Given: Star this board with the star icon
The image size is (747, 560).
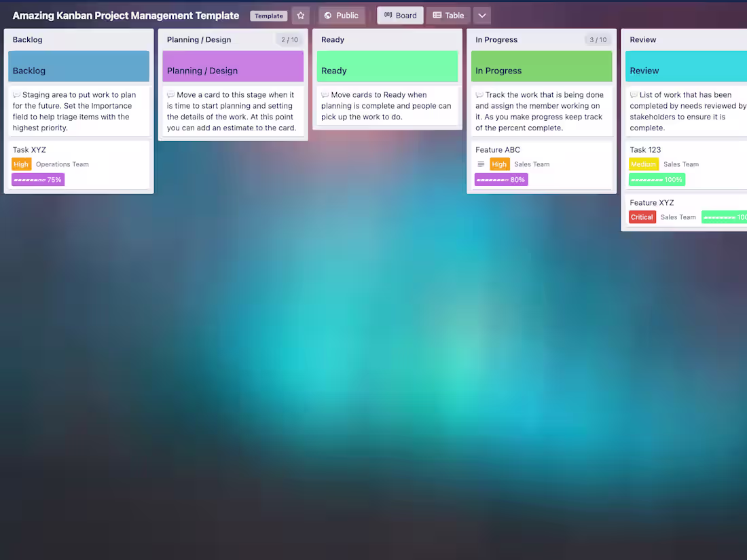Looking at the screenshot, I should click(301, 16).
